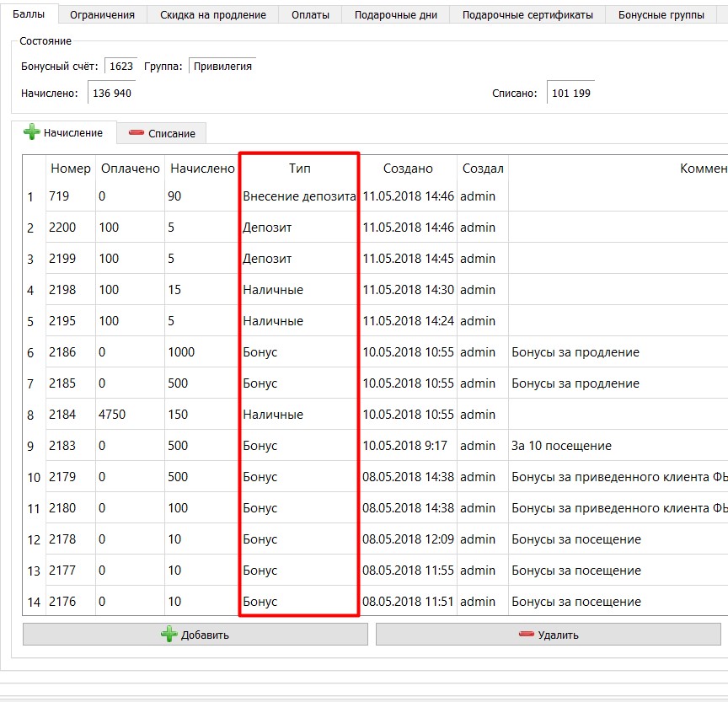Click the 08.05.2018 12:09 date cell
This screenshot has height=702, width=728.
click(408, 539)
